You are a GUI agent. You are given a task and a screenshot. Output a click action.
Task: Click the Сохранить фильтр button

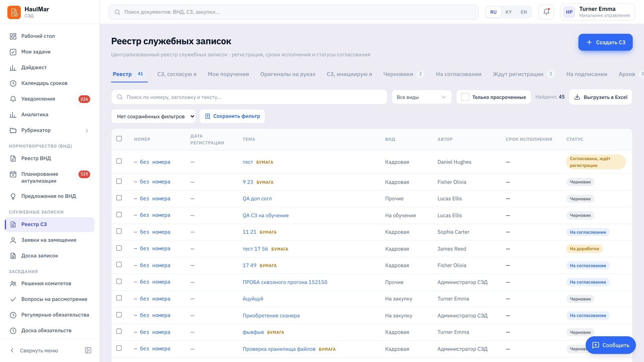232,116
